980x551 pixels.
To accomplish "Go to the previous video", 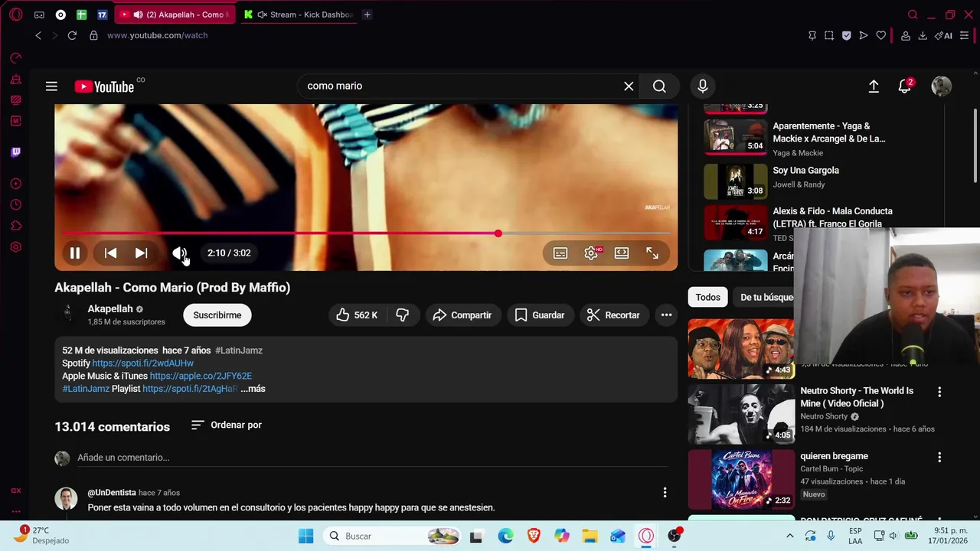I will (x=110, y=253).
